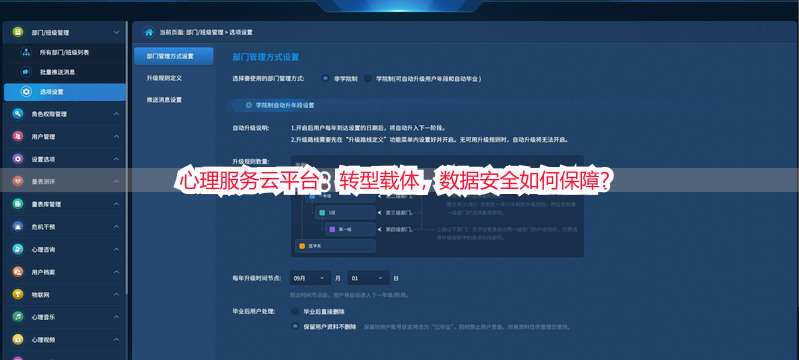The height and width of the screenshot is (360, 799).
Task: Expand the 量表库管理 chevron
Action: (116, 204)
